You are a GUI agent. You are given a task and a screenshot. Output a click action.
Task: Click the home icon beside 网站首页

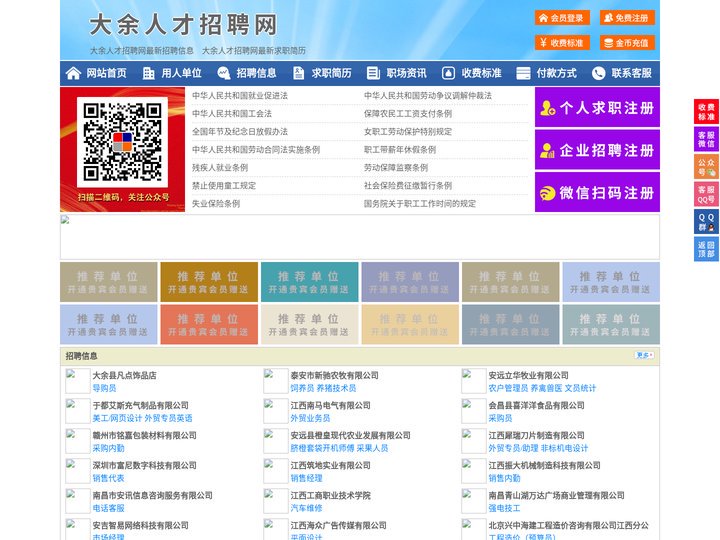click(x=73, y=73)
